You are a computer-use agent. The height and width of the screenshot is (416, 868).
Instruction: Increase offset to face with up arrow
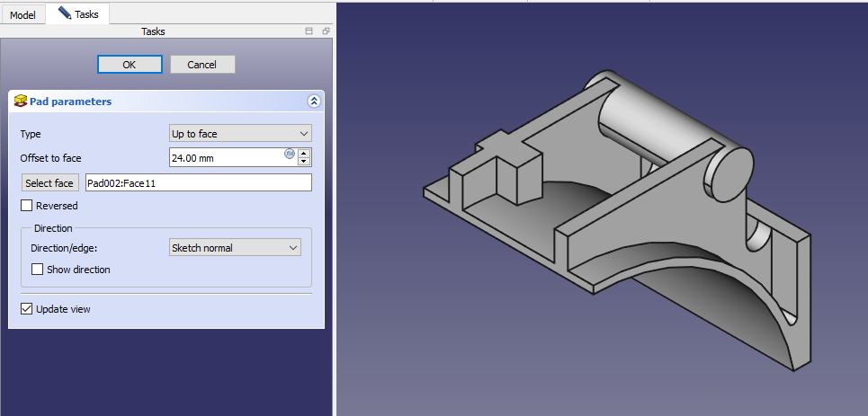pyautogui.click(x=304, y=153)
